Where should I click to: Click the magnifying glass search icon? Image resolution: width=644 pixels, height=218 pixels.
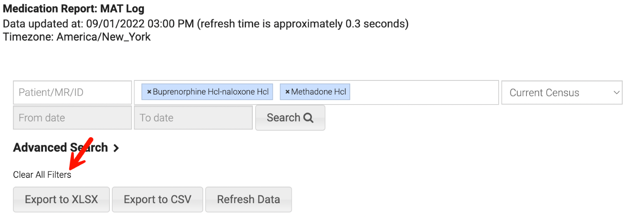pos(308,117)
